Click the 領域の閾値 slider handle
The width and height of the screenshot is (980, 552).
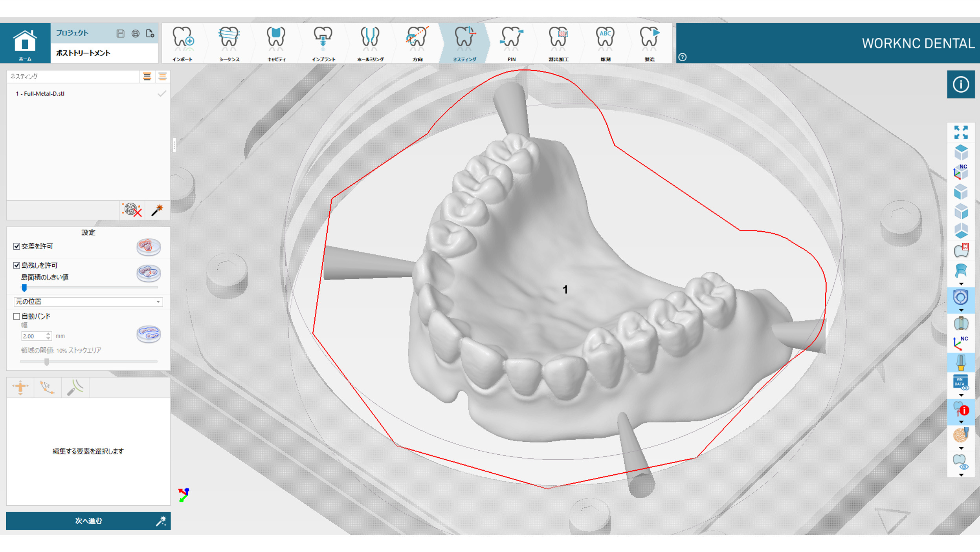coord(47,362)
